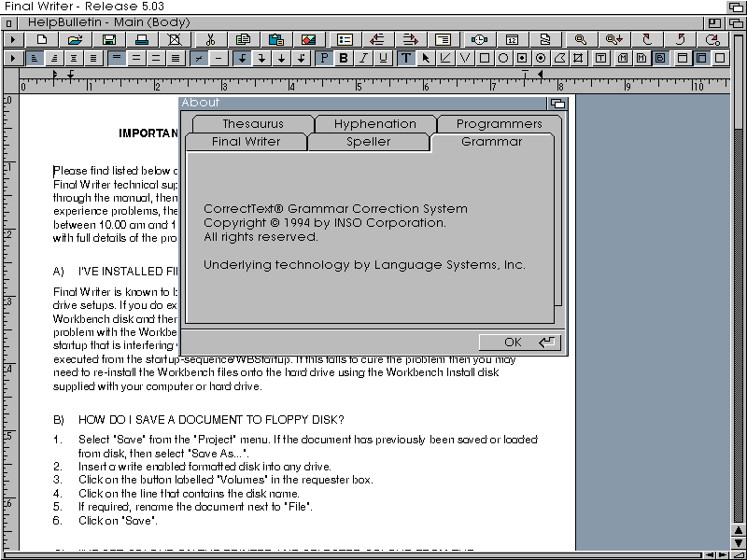Image resolution: width=747 pixels, height=560 pixels.
Task: Click the undo arrow icon
Action: tap(647, 39)
